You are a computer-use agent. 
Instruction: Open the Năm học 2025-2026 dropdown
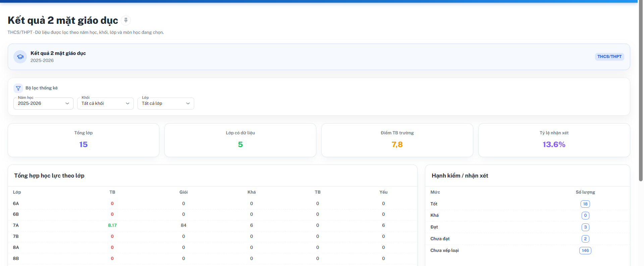(x=43, y=104)
